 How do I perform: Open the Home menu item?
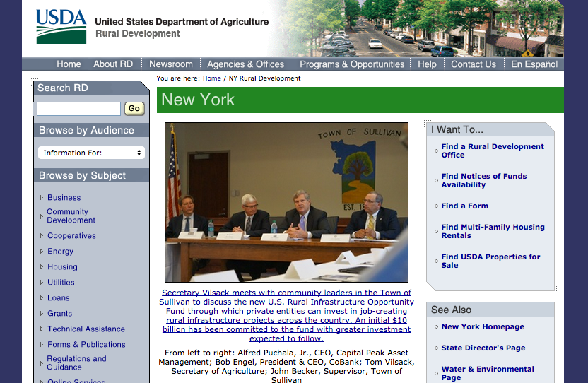[69, 64]
